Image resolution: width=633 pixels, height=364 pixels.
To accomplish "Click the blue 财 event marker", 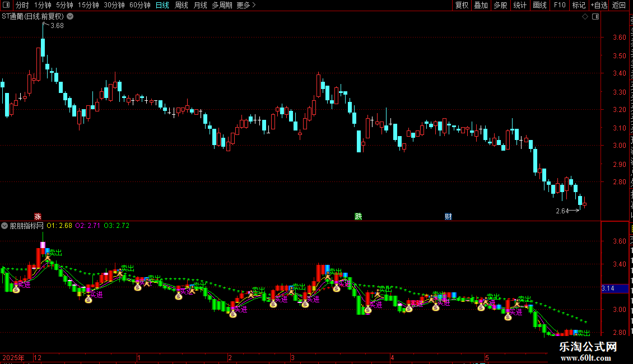I will click(x=448, y=217).
